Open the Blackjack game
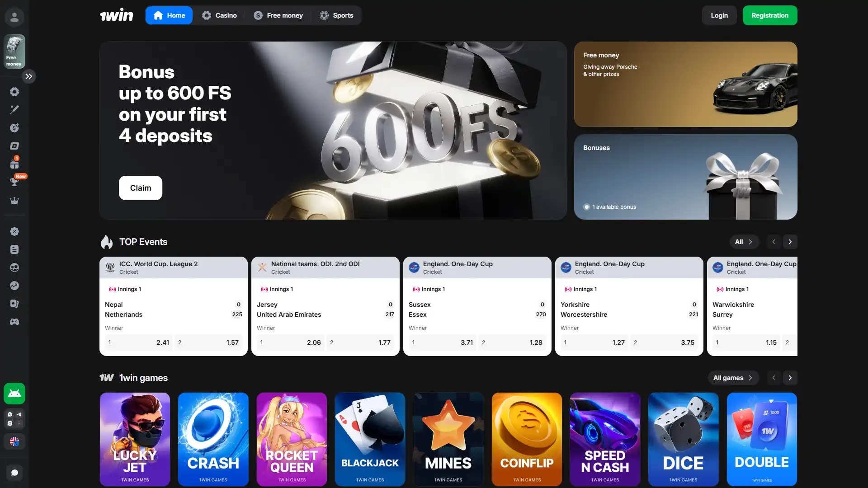Viewport: 868px width, 488px height. tap(370, 439)
